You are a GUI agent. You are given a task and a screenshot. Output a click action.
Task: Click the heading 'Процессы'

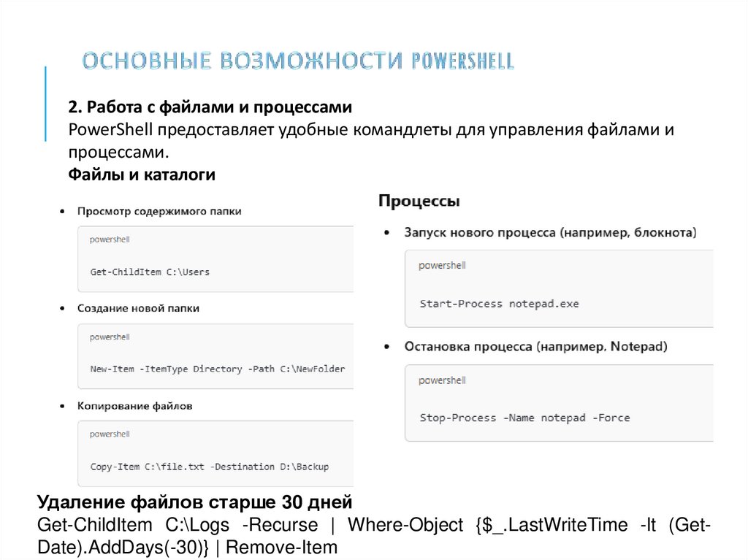(419, 201)
